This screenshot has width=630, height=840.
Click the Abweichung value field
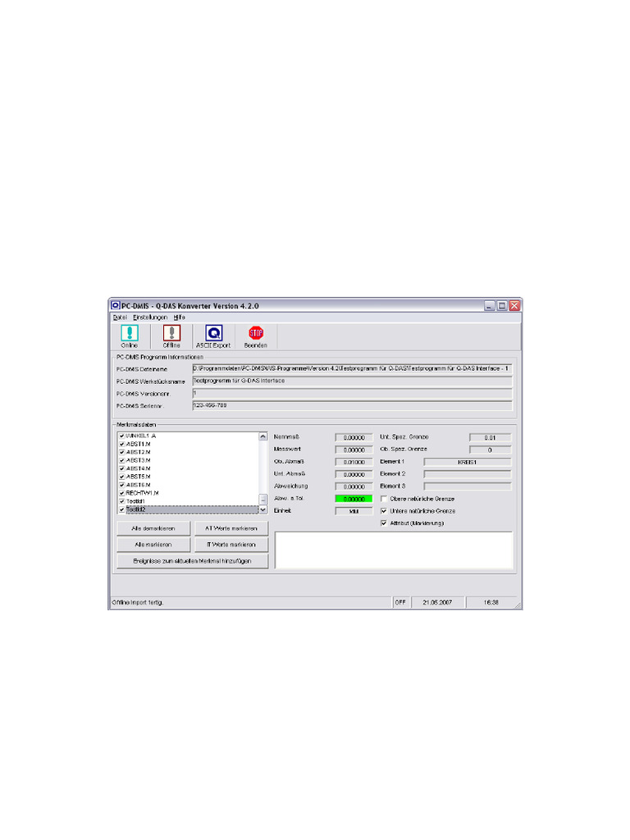coord(354,486)
